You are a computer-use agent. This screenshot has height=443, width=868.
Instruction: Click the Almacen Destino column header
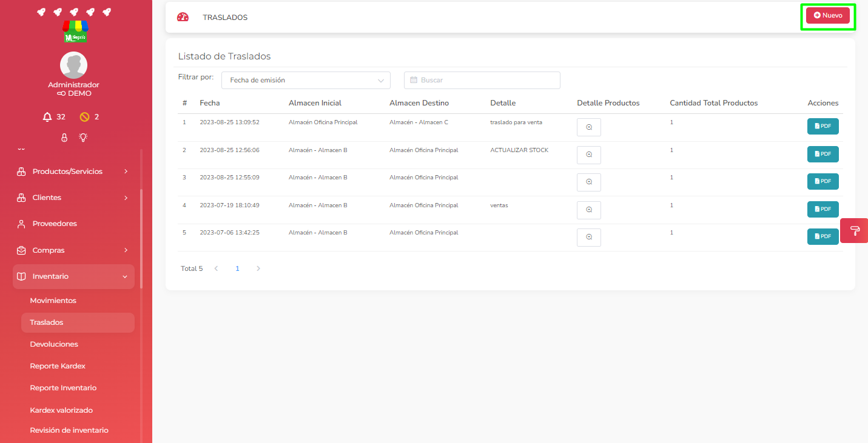point(419,103)
